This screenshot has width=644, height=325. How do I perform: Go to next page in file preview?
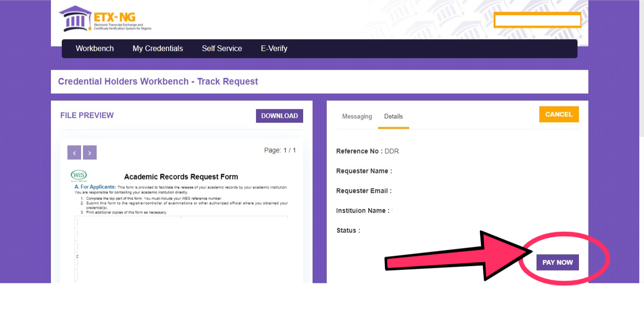[90, 152]
